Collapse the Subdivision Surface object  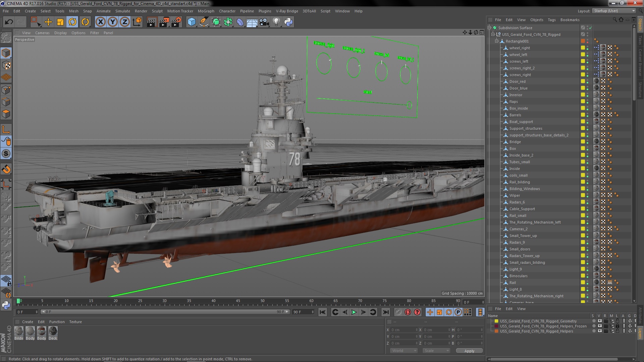(489, 28)
